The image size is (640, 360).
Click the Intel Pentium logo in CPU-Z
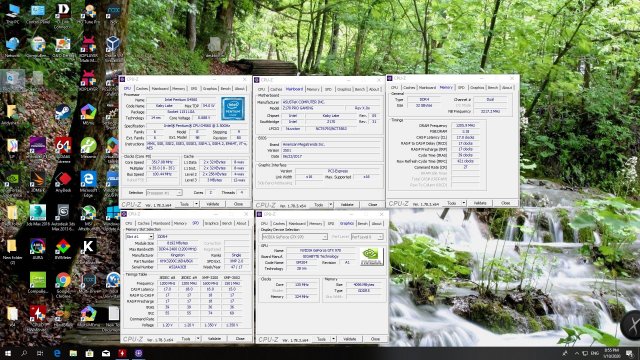233,109
